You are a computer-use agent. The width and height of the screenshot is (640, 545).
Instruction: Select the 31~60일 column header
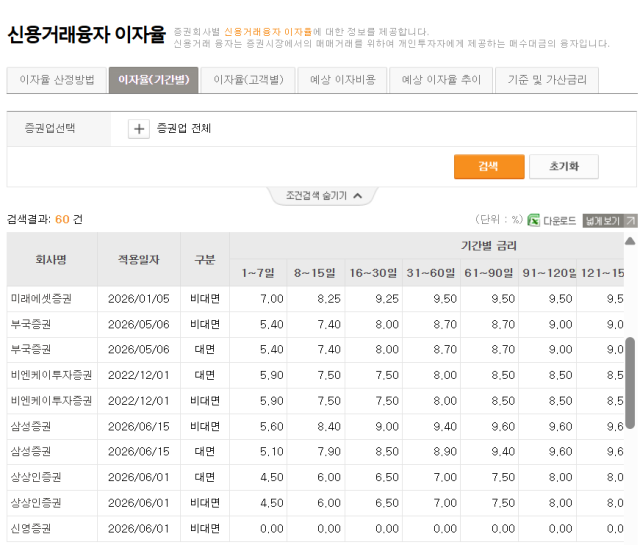click(431, 273)
